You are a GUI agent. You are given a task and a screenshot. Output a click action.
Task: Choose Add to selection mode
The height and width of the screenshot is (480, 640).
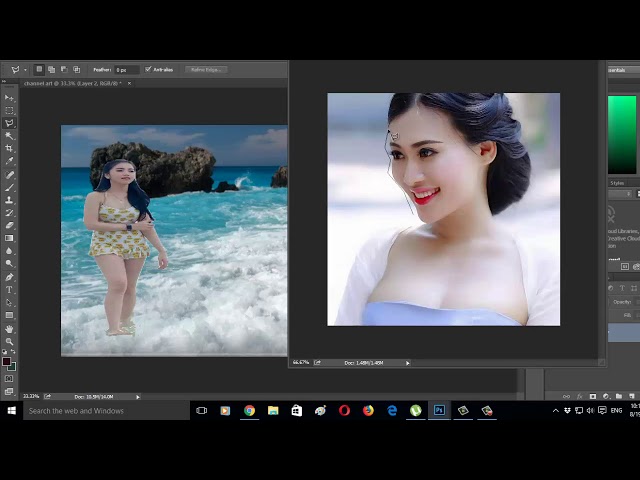coord(51,69)
